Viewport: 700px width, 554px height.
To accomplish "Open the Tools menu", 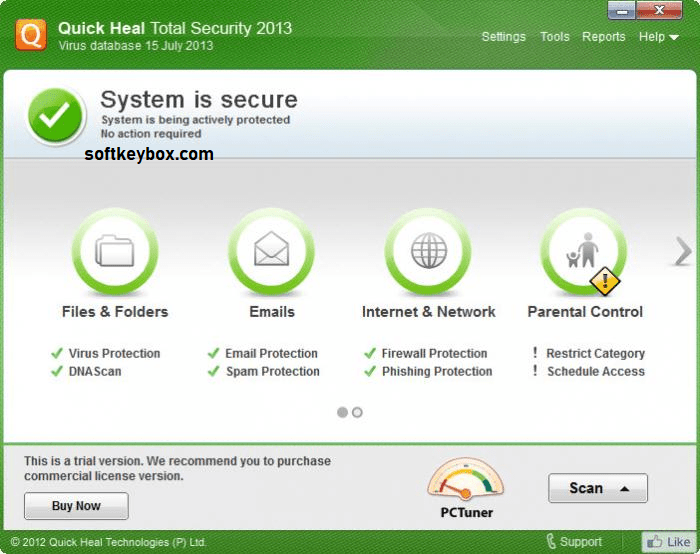I will point(554,37).
